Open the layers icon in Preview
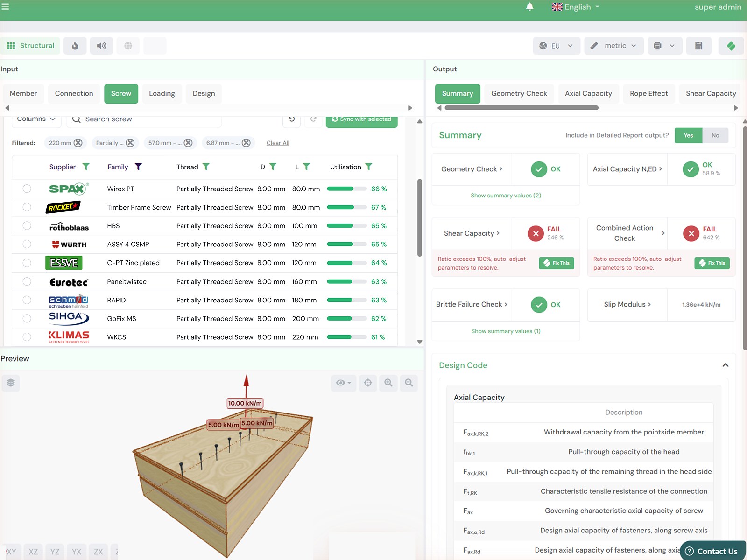This screenshot has width=747, height=560. pos(11,383)
